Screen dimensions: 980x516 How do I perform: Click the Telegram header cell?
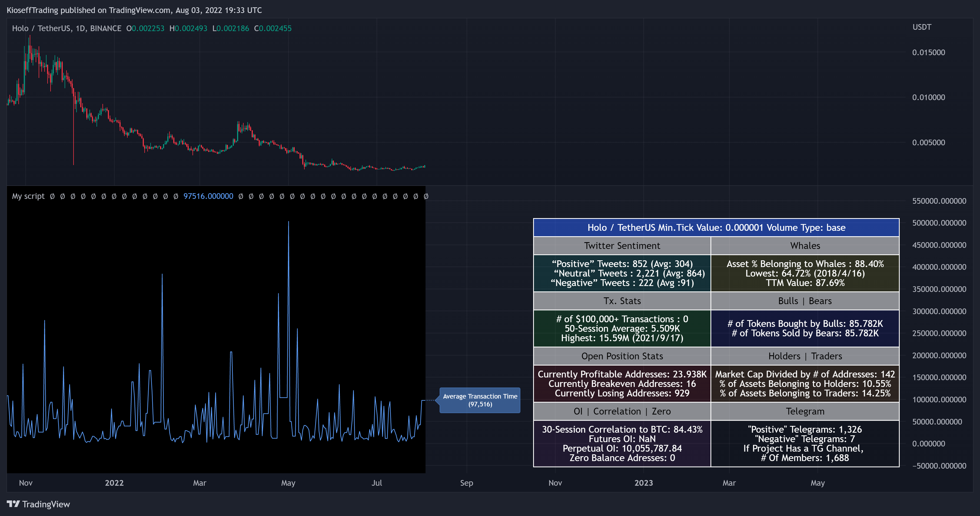[805, 411]
